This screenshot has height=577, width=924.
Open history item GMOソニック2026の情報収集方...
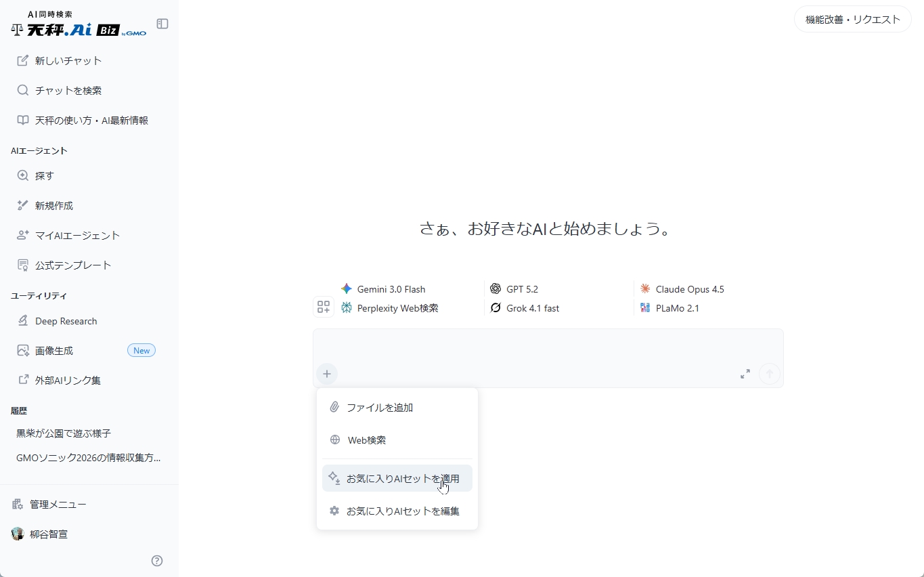89,458
